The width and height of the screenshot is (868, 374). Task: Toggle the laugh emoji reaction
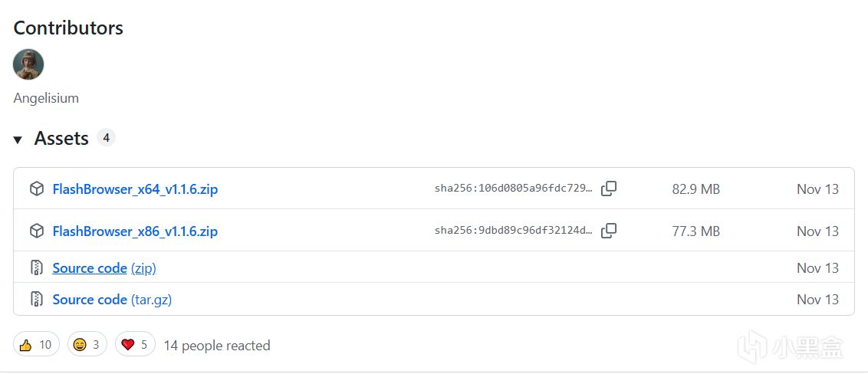[x=86, y=345]
